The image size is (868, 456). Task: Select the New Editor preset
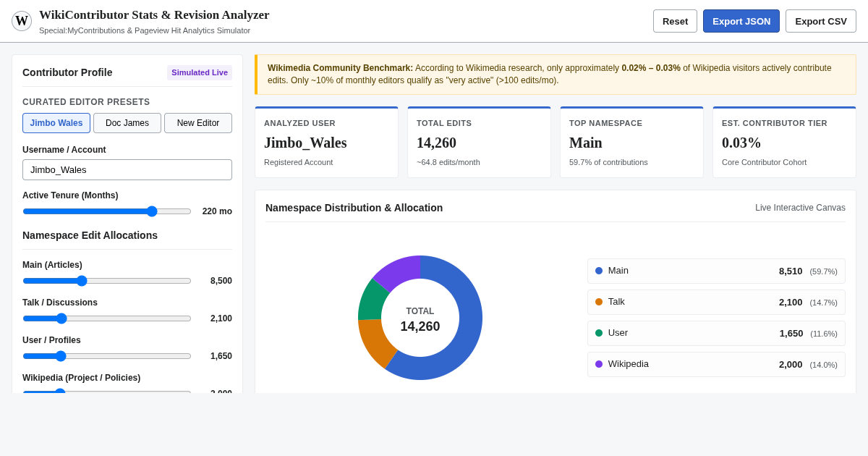[x=198, y=123]
